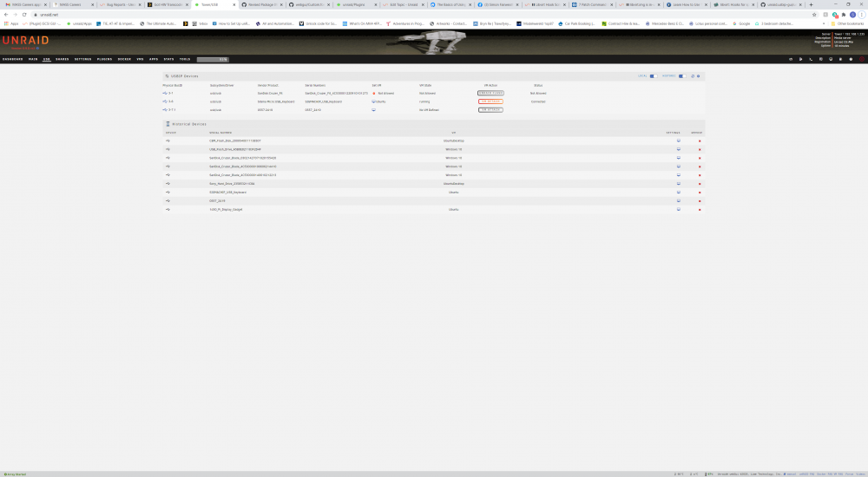
Task: Click the Connected status of device 3-6
Action: 538,101
